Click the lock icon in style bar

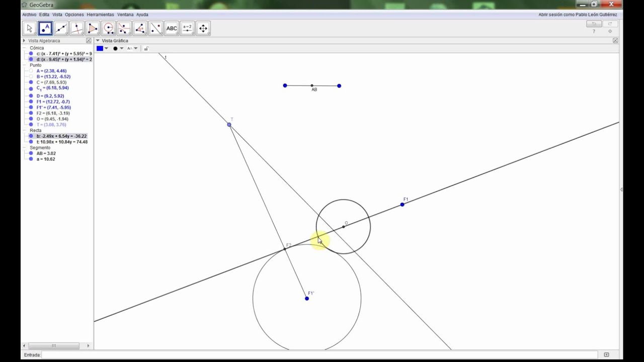point(146,48)
